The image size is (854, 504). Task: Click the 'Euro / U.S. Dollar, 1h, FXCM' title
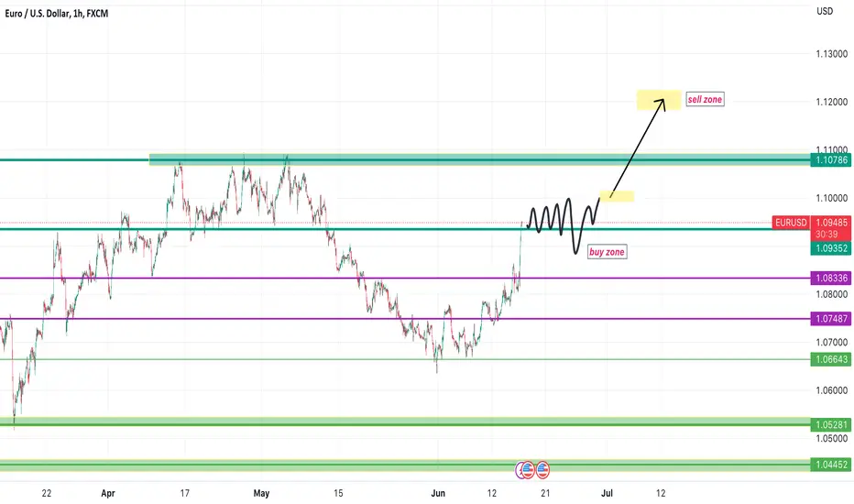[x=57, y=13]
